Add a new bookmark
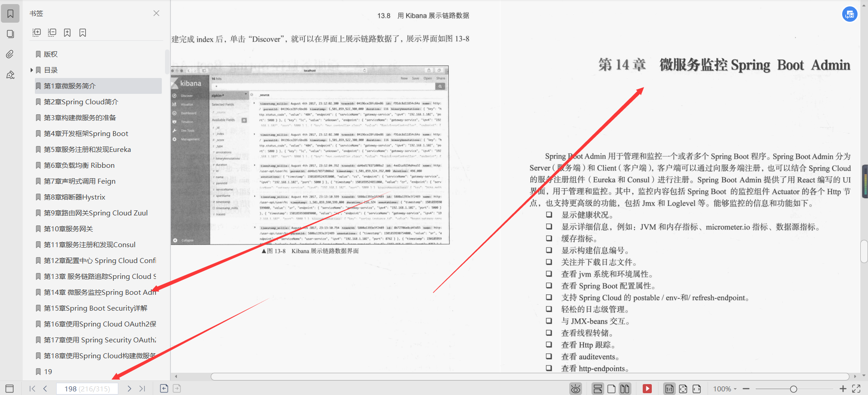This screenshot has width=868, height=395. click(x=67, y=33)
